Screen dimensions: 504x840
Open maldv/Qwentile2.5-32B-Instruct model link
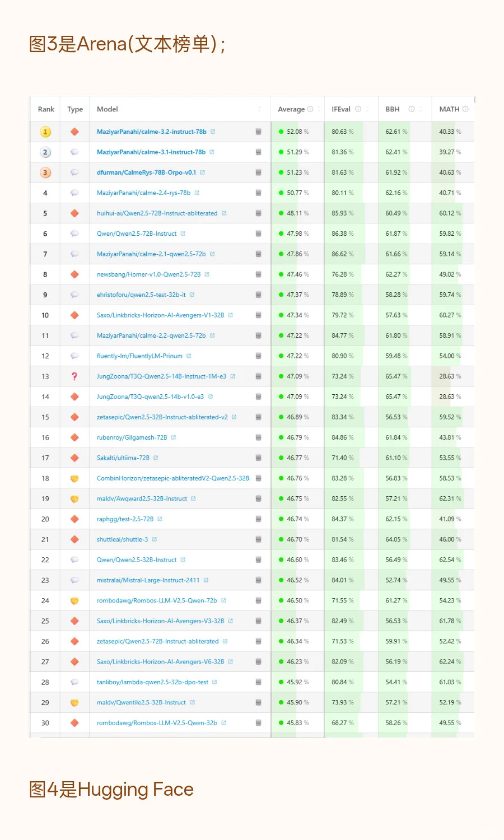(x=142, y=702)
